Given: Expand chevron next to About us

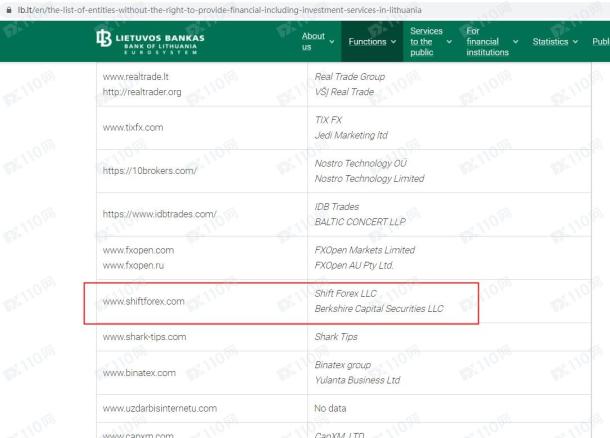Looking at the screenshot, I should (332, 42).
